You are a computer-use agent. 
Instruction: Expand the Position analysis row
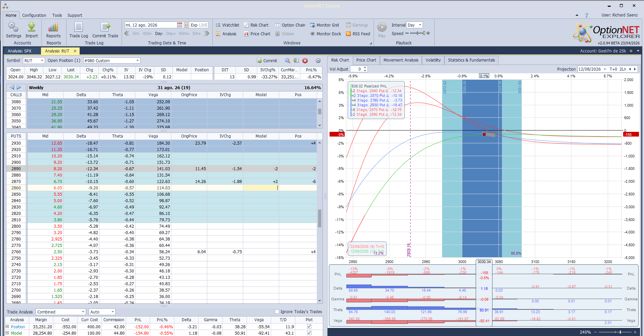click(x=7, y=326)
